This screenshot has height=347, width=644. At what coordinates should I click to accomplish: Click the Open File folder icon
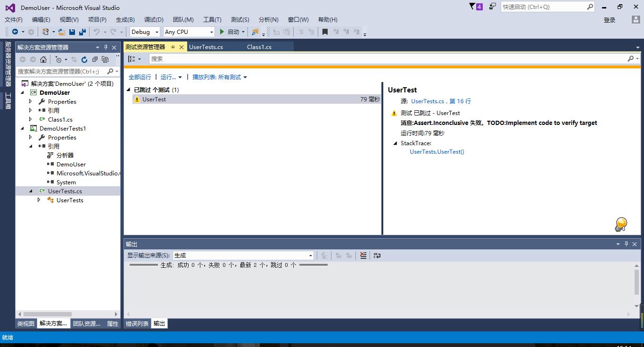click(62, 32)
